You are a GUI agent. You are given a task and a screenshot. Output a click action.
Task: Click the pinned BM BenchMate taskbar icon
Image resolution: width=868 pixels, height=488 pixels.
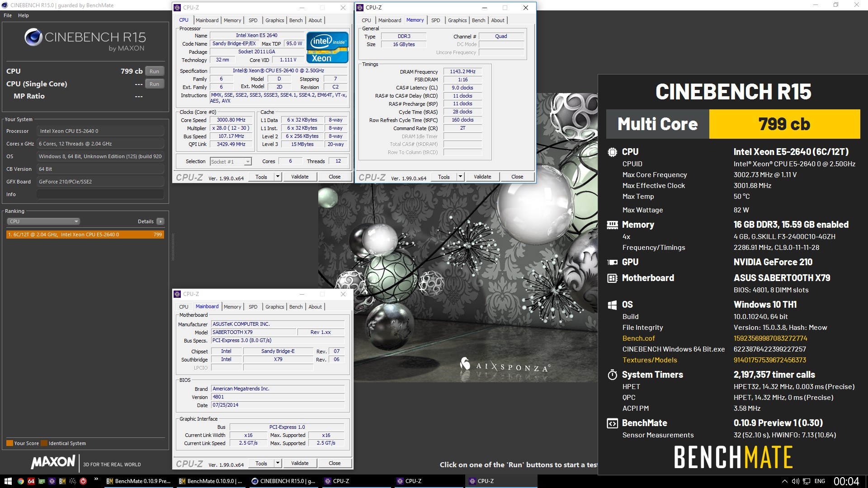(x=62, y=481)
